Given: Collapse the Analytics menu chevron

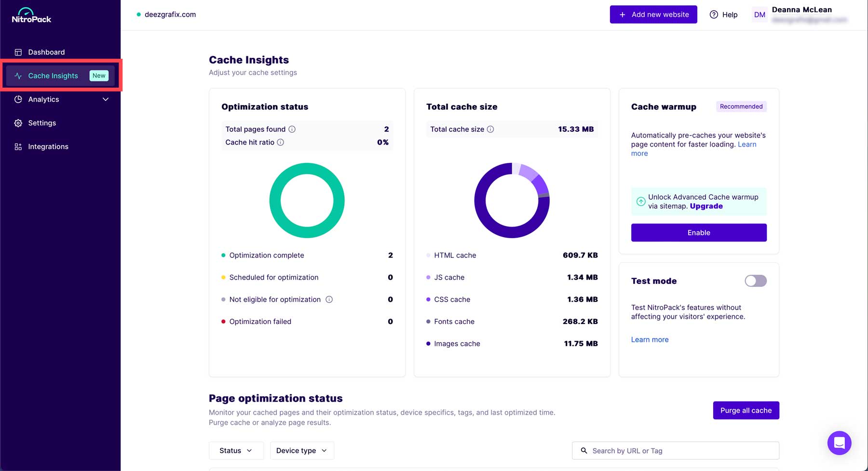Looking at the screenshot, I should pos(105,99).
